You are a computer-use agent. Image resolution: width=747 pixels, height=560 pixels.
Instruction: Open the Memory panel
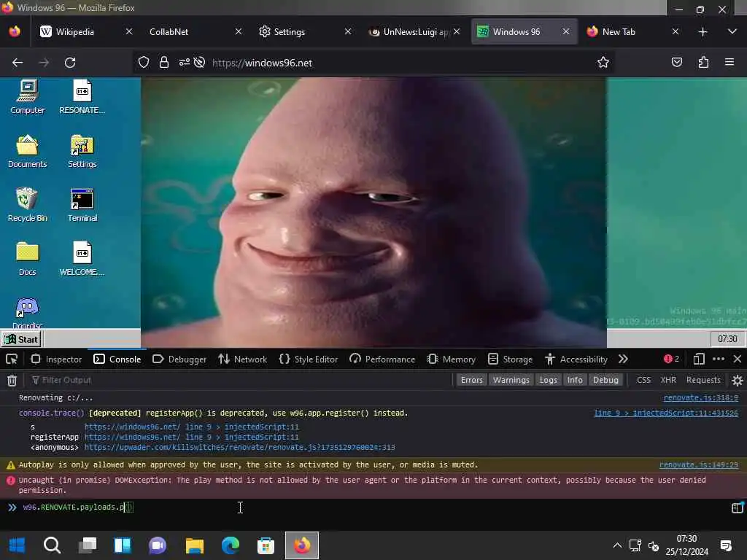451,359
